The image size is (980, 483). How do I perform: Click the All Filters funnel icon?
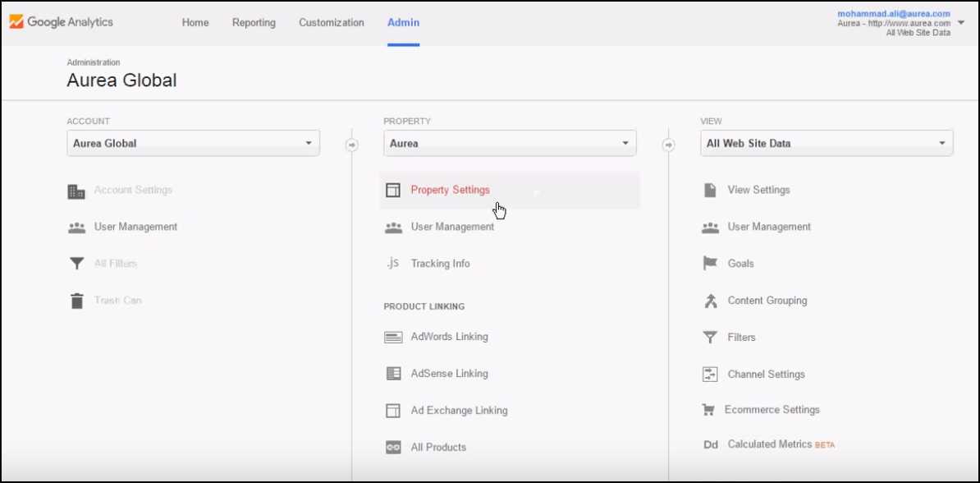click(x=76, y=264)
